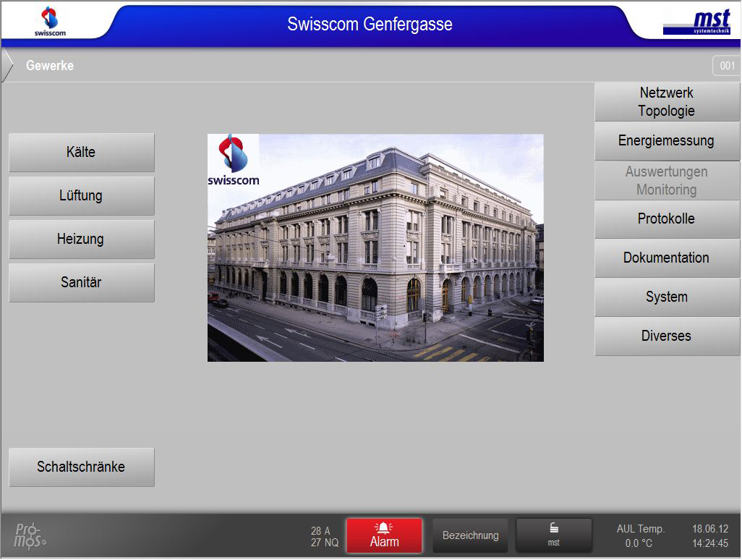742x560 pixels.
Task: Click the Gewerke breadcrumb label
Action: pos(50,66)
